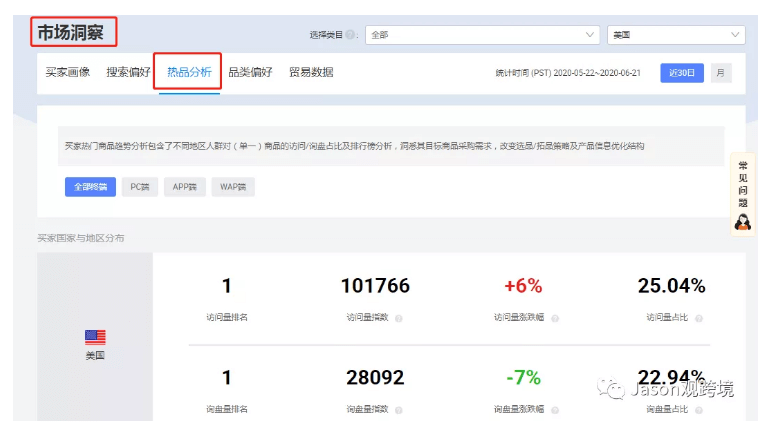Switch to the PC端 terminal filter
This screenshot has width=767, height=436.
pos(140,187)
